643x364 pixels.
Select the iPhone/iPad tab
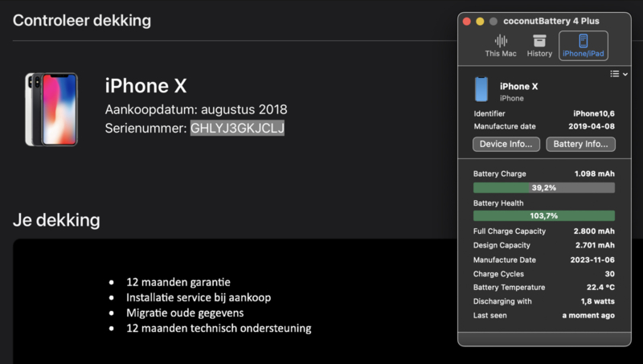click(584, 46)
